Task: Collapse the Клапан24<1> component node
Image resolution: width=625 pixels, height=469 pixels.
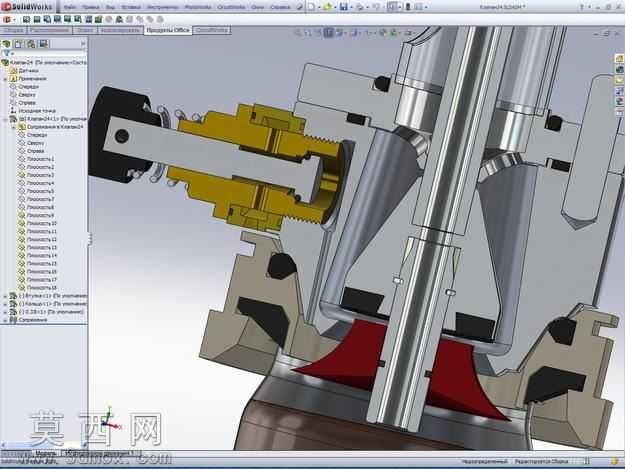Action: 5,119
